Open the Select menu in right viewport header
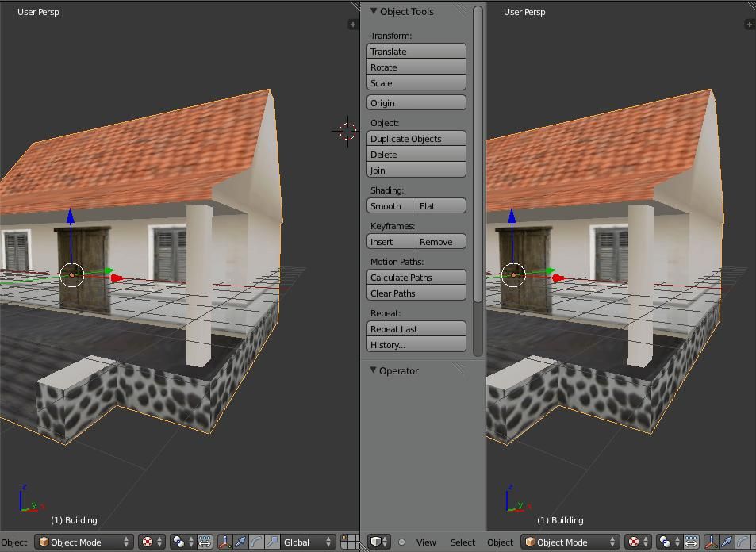Viewport: 756px width, 552px height. tap(462, 542)
